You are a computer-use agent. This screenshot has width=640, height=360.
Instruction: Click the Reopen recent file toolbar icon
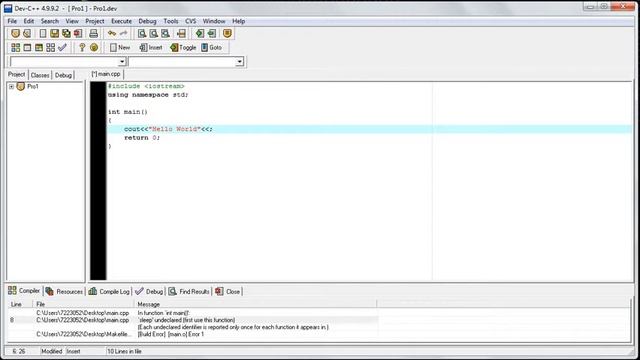point(27,33)
